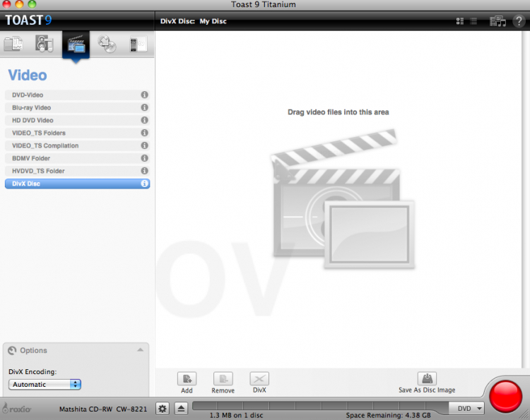
Task: Click the DivX Encoding label
Action: (33, 372)
